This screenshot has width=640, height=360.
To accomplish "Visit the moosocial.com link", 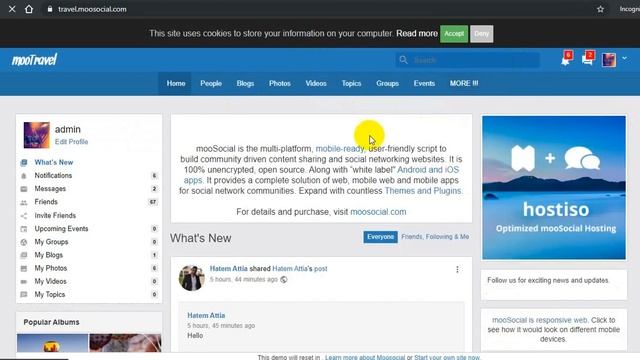I will click(x=378, y=212).
